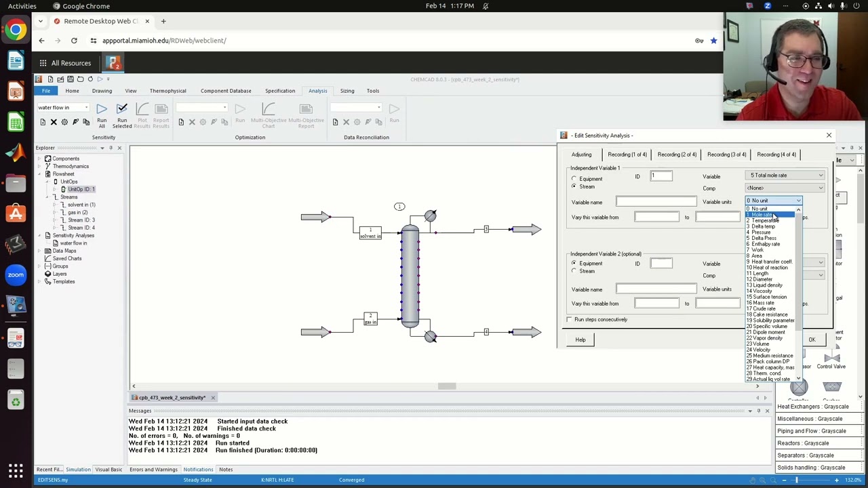
Task: Click the All Resources grid icon
Action: click(x=43, y=63)
